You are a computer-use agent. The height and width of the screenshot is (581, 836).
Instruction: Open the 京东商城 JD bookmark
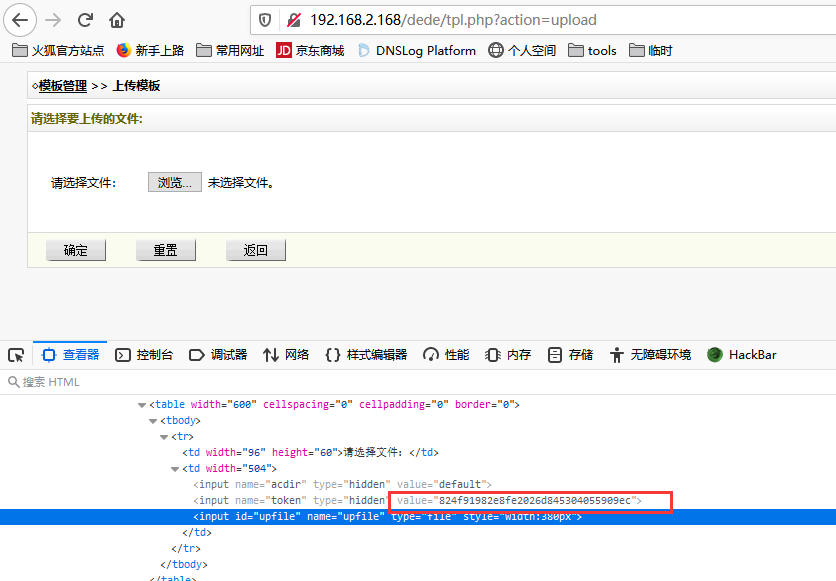pos(310,51)
